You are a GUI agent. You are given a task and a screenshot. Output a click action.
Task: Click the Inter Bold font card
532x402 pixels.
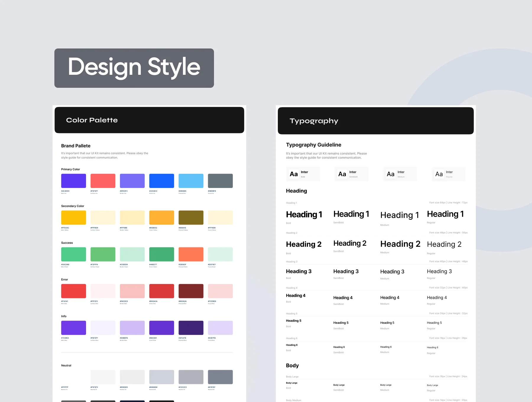pyautogui.click(x=303, y=174)
